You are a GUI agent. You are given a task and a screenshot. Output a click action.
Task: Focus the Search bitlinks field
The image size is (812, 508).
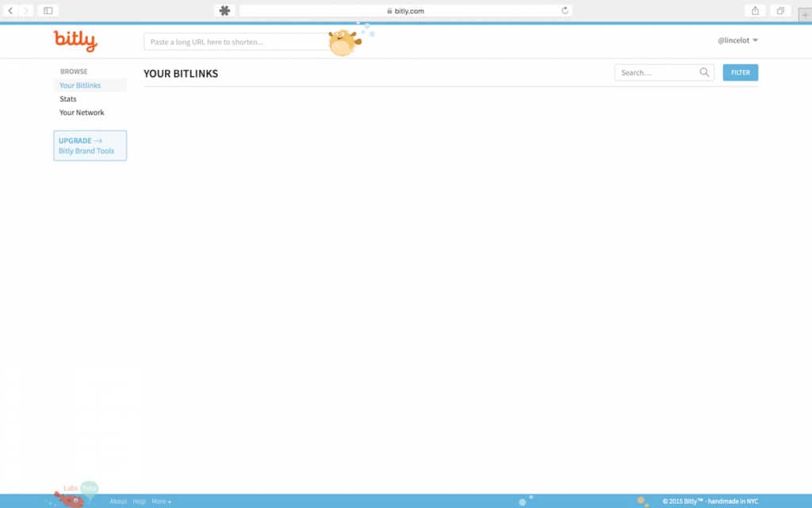click(664, 72)
